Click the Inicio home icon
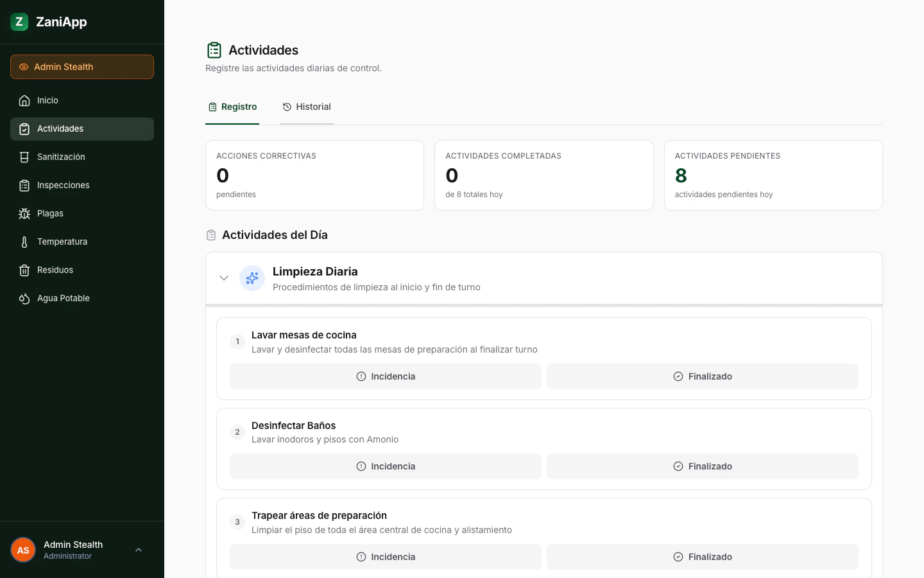 pos(24,100)
